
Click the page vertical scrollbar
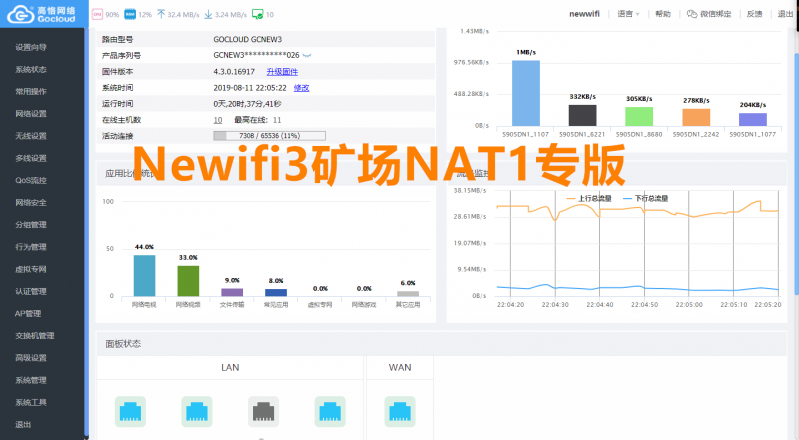[796, 173]
